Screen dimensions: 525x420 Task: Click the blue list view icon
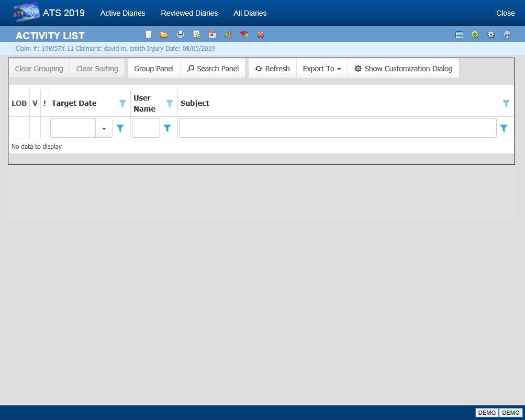(459, 35)
